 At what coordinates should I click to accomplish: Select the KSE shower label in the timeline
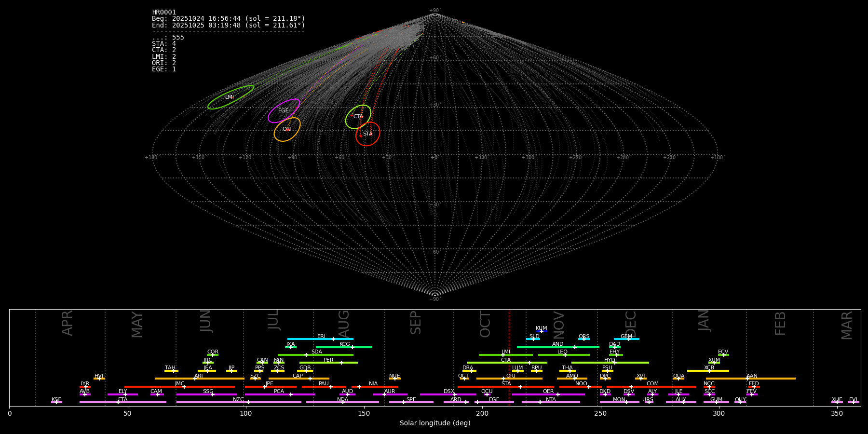(56, 400)
